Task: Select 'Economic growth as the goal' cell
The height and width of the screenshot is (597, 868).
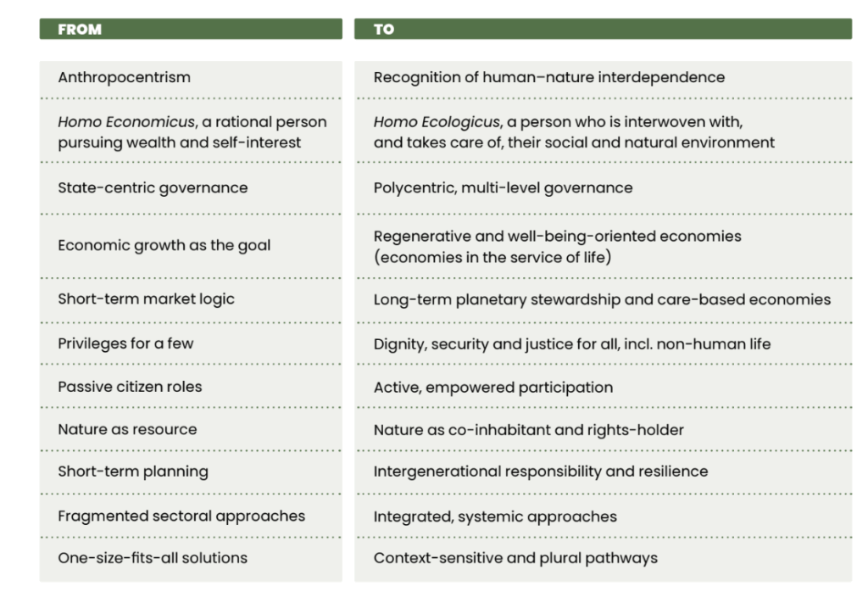Action: coord(164,245)
